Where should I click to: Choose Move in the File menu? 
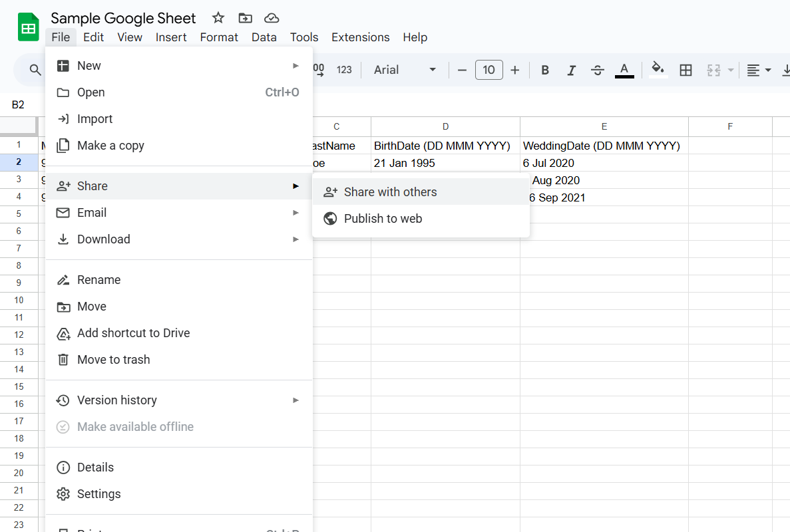click(x=179, y=307)
